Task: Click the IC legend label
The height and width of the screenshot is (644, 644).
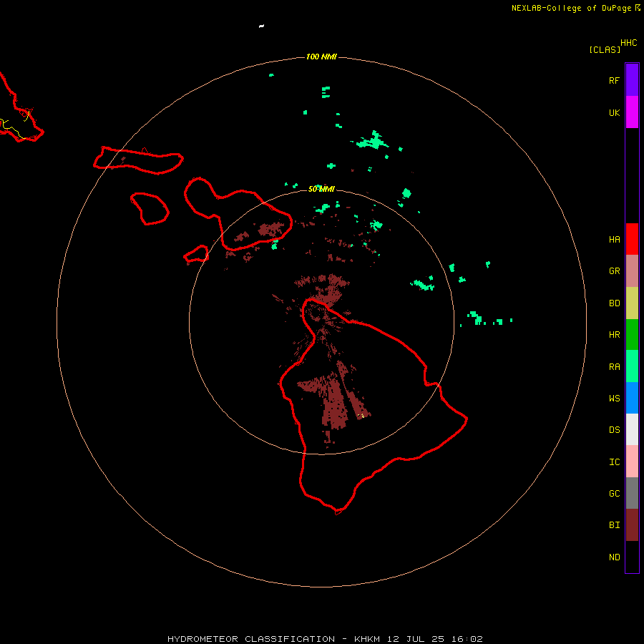Action: (x=614, y=462)
